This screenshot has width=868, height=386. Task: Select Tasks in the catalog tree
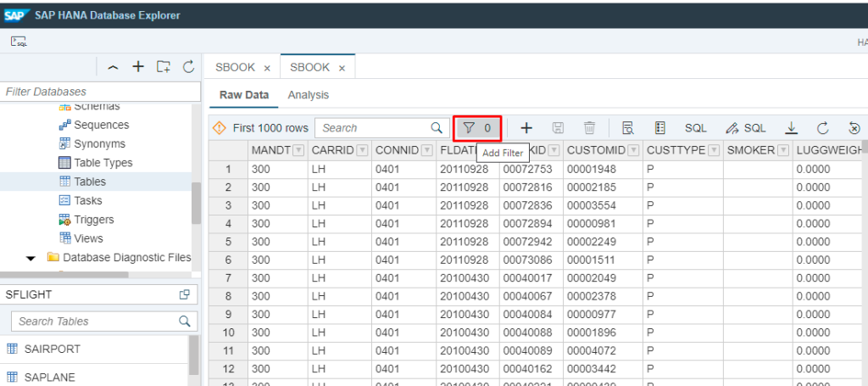click(88, 200)
